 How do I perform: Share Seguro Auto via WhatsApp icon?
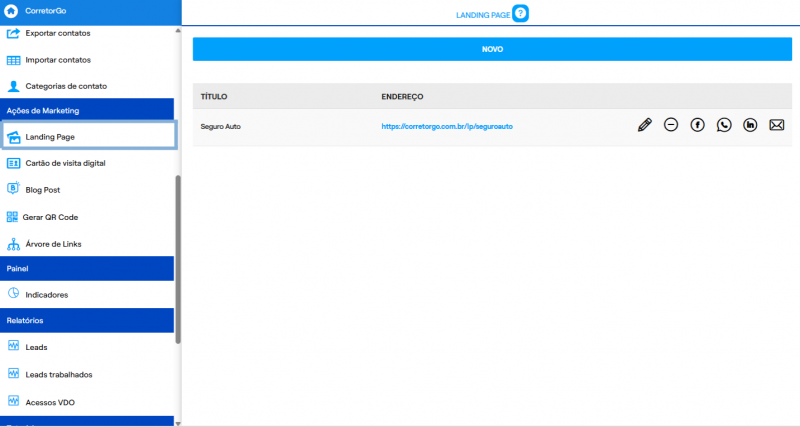point(724,125)
